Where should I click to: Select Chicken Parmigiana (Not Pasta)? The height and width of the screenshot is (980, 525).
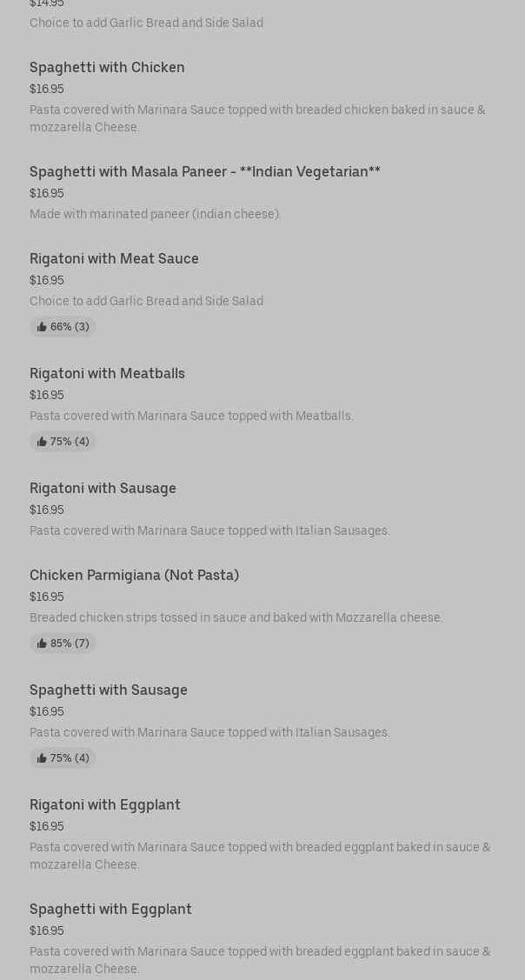pos(134,575)
